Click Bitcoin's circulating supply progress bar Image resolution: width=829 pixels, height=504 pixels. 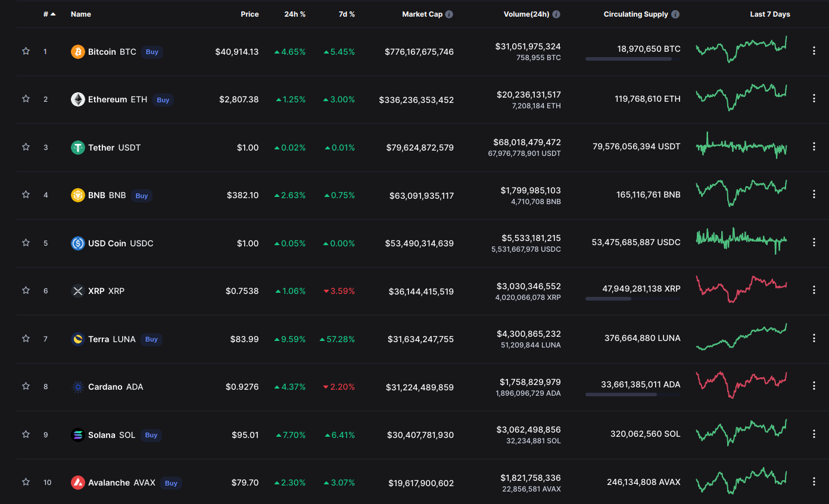click(633, 59)
